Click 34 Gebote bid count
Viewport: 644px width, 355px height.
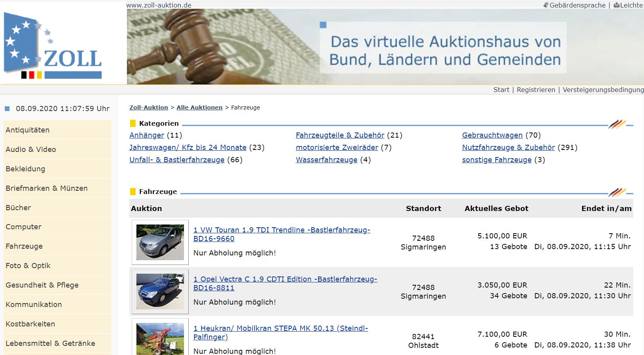tap(509, 296)
